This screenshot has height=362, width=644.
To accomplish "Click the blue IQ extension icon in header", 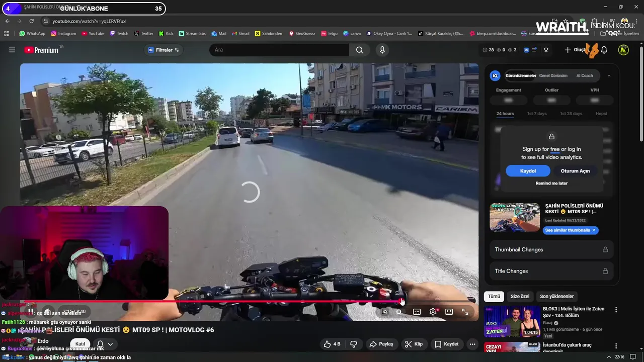I will [526, 50].
